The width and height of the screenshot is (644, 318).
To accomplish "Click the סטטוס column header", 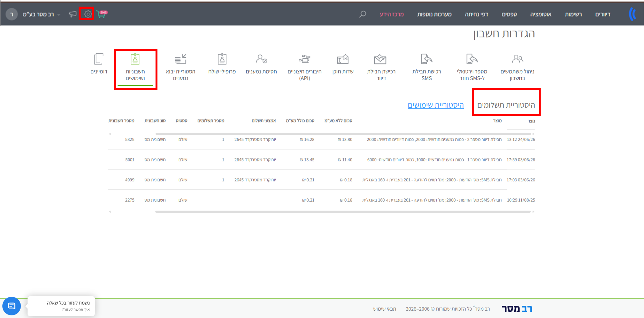I will coord(182,121).
